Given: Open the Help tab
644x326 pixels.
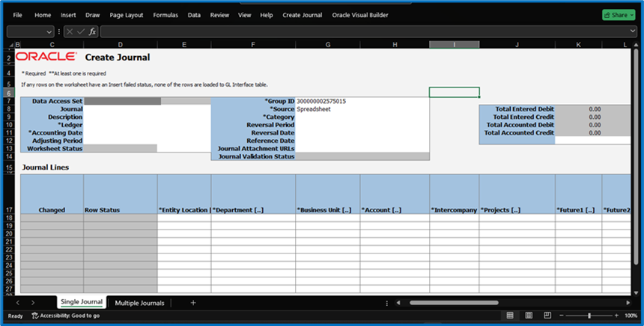Looking at the screenshot, I should 266,15.
